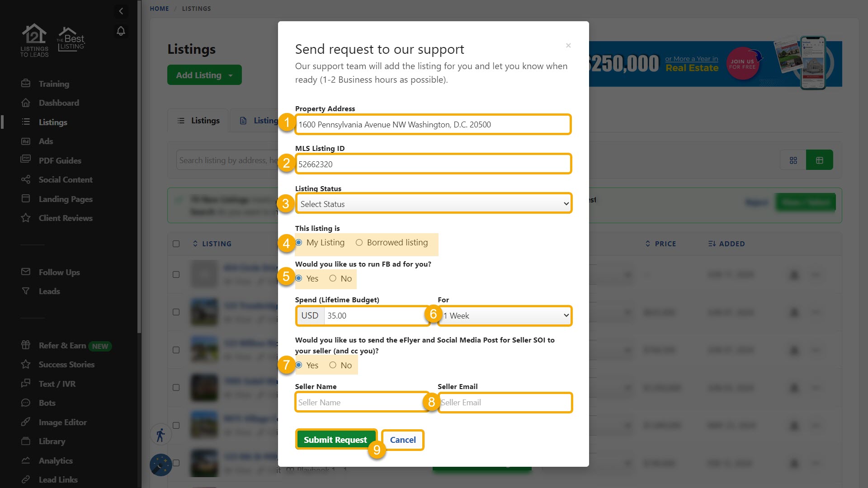868x488 pixels.
Task: Collapse sidebar with the chevron arrow
Action: click(x=121, y=11)
